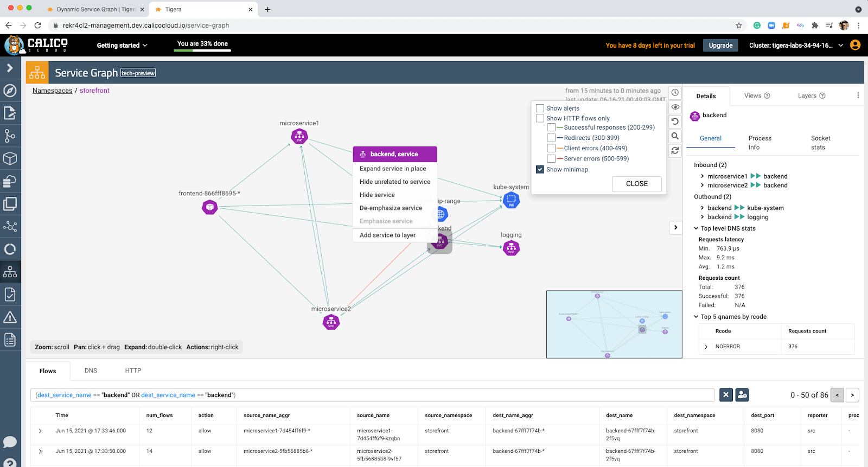This screenshot has width=868, height=467.
Task: Open the tiers branch sidebar icon
Action: click(x=10, y=136)
